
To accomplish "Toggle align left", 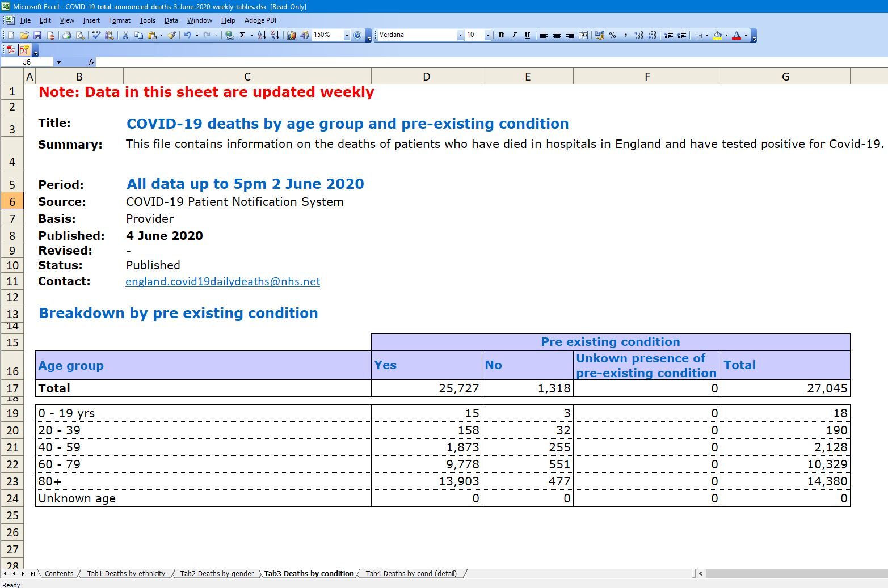I will pyautogui.click(x=544, y=35).
